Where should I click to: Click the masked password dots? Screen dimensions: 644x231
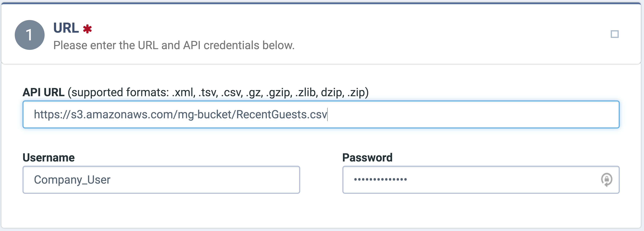point(380,179)
